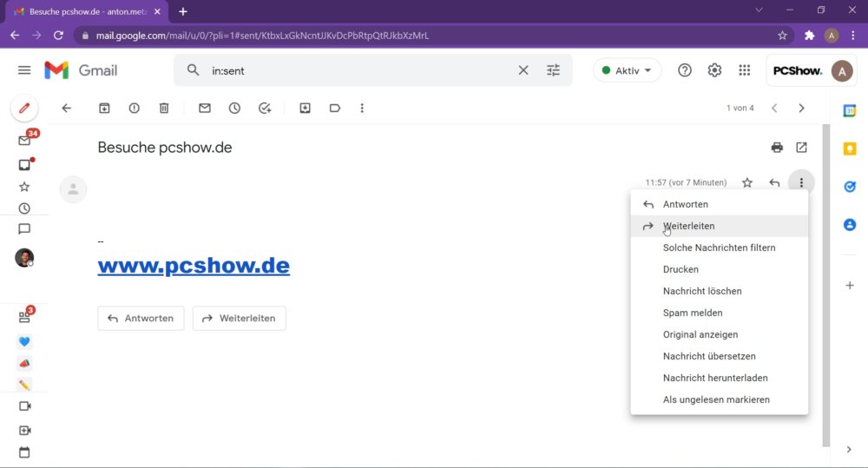
Task: Click the compose pencil icon
Action: (24, 108)
